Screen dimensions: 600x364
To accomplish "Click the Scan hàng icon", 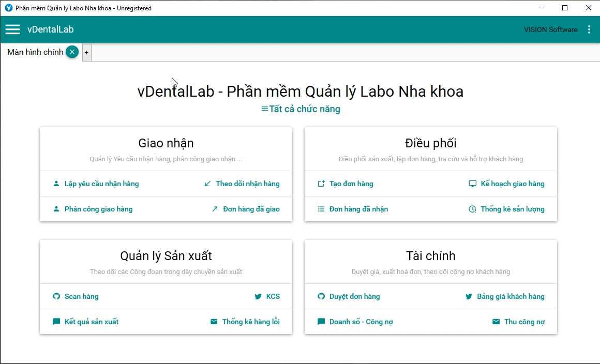I will [56, 296].
